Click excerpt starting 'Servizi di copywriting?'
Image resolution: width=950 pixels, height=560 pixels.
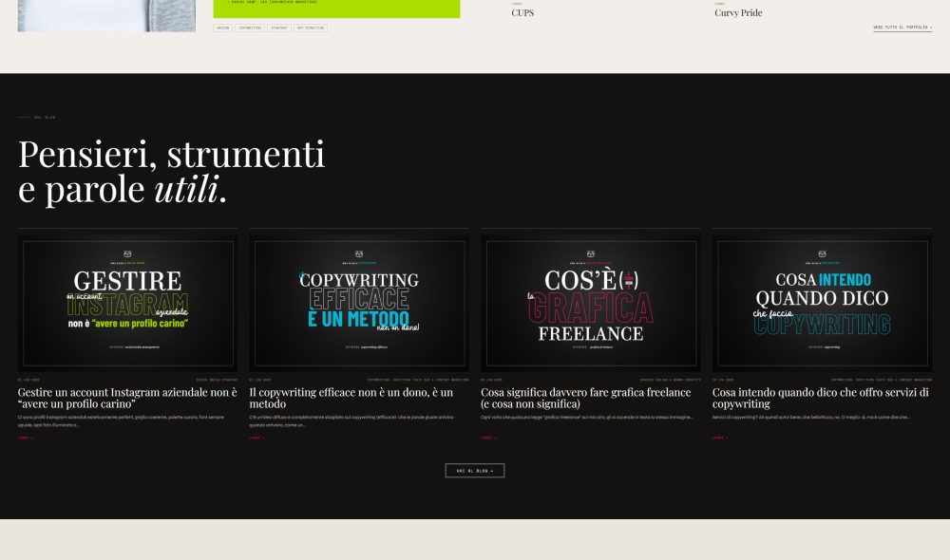810,417
